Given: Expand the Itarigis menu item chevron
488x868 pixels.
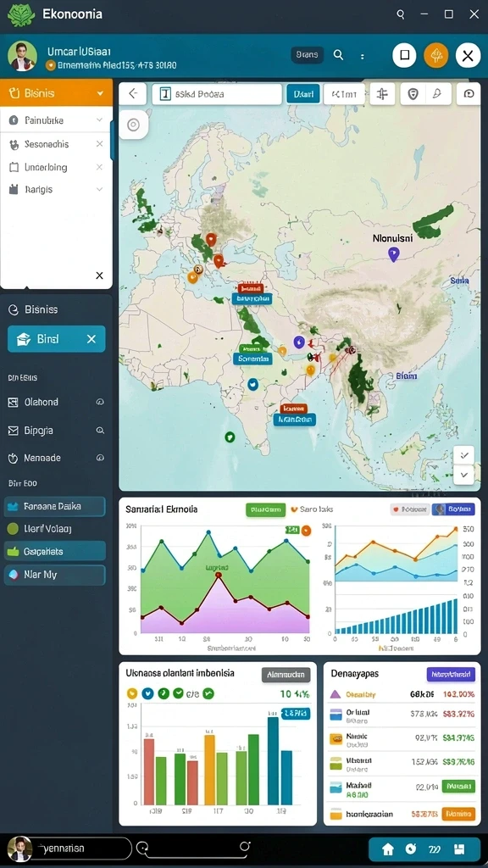Looking at the screenshot, I should [100, 189].
